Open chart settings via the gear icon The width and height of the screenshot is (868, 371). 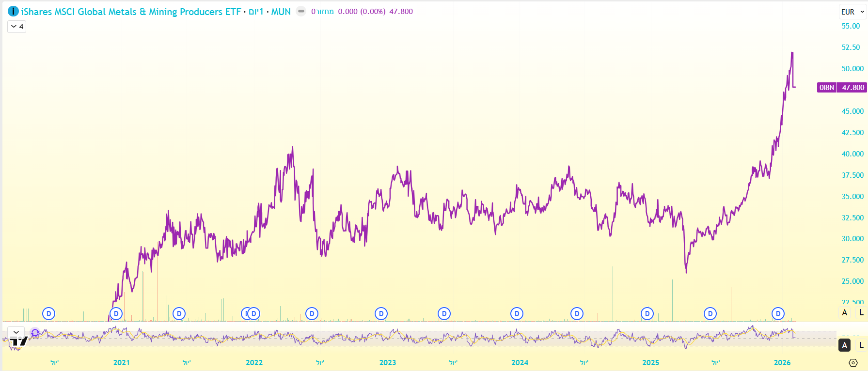click(x=853, y=362)
